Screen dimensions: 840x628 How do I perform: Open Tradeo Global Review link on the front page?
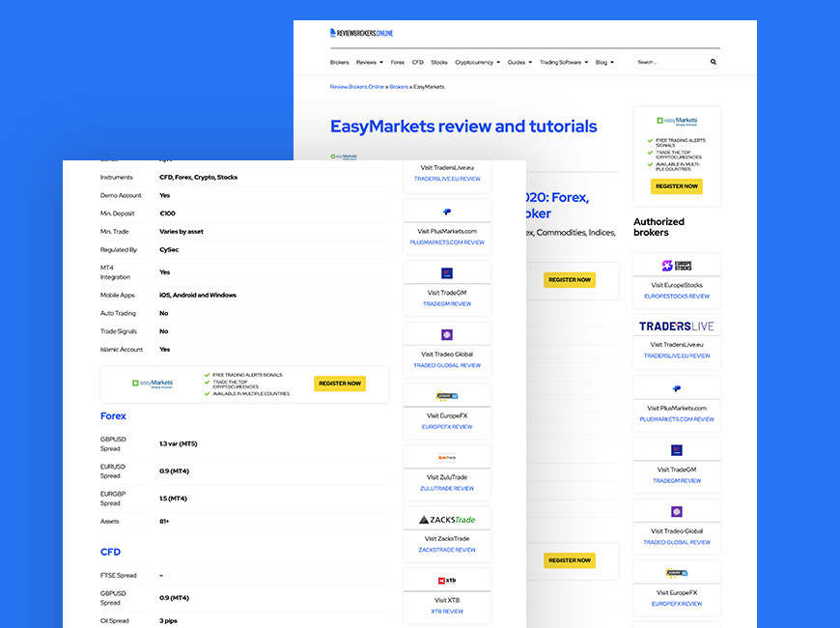pos(447,365)
